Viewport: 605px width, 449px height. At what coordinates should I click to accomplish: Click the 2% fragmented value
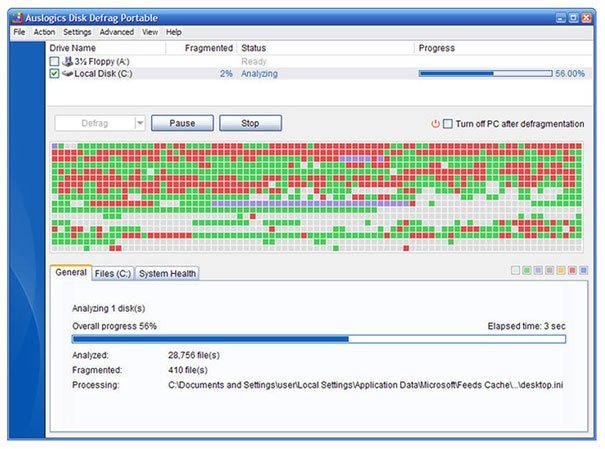(x=226, y=73)
